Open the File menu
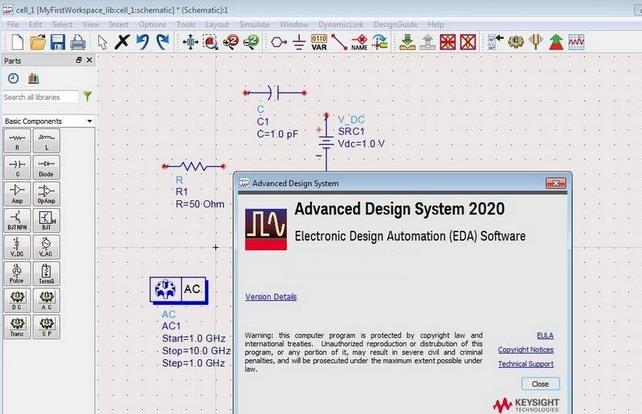642x414 pixels. 13,25
